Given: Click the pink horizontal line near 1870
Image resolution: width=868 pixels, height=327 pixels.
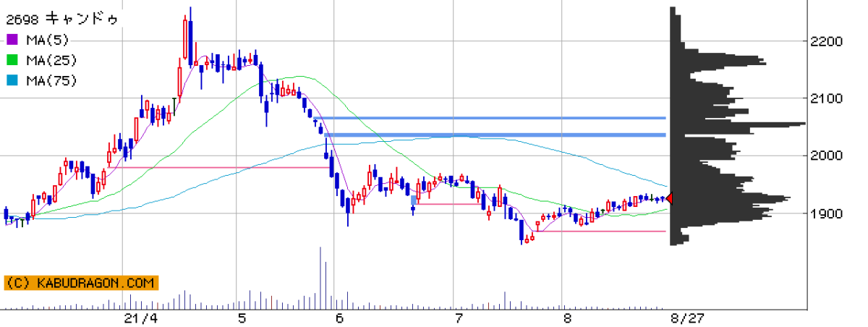Looking at the screenshot, I should coord(600,232).
